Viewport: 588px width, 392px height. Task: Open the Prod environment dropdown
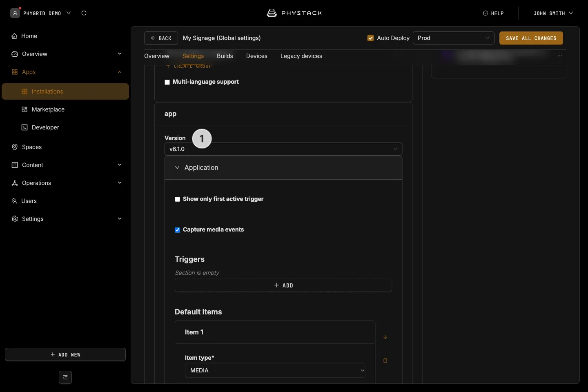pos(454,38)
